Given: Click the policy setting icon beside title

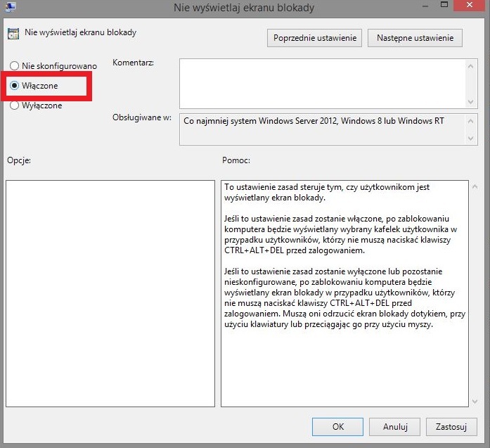Looking at the screenshot, I should point(13,34).
